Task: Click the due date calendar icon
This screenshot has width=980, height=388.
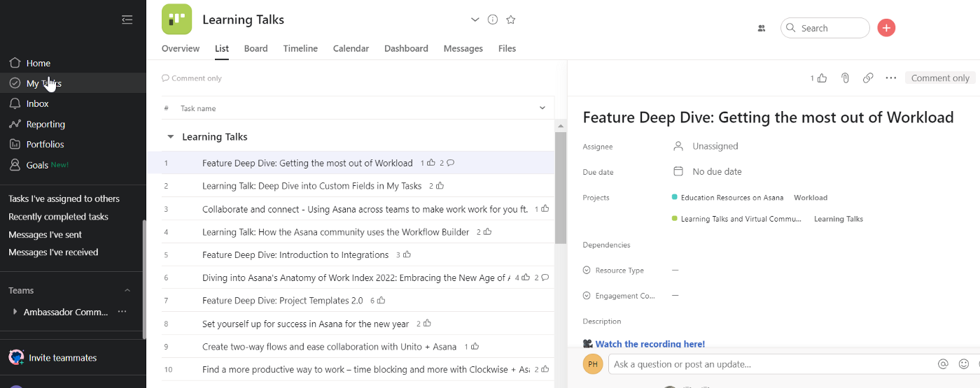Action: pyautogui.click(x=678, y=171)
